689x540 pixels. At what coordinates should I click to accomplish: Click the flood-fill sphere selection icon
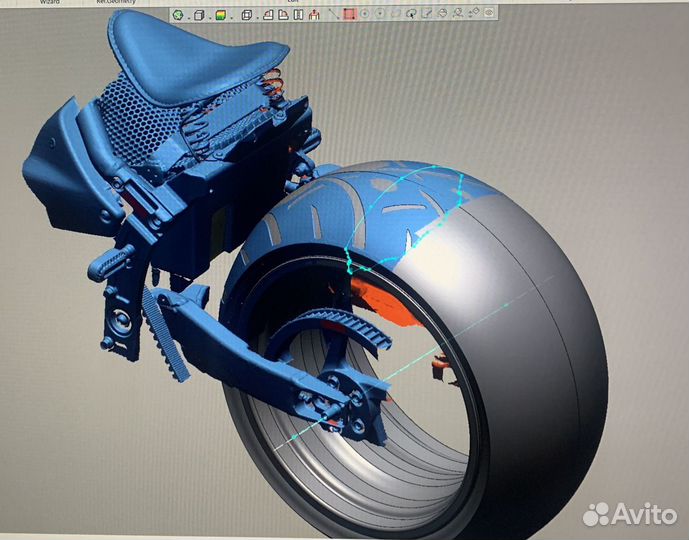[442, 14]
